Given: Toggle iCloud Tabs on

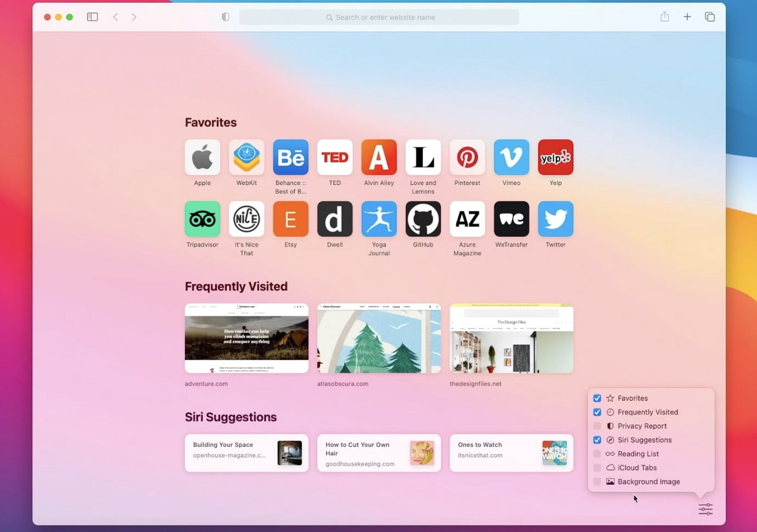Looking at the screenshot, I should click(597, 467).
